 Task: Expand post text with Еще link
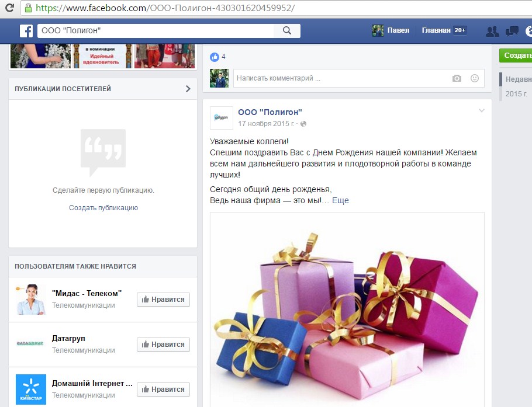click(x=340, y=200)
